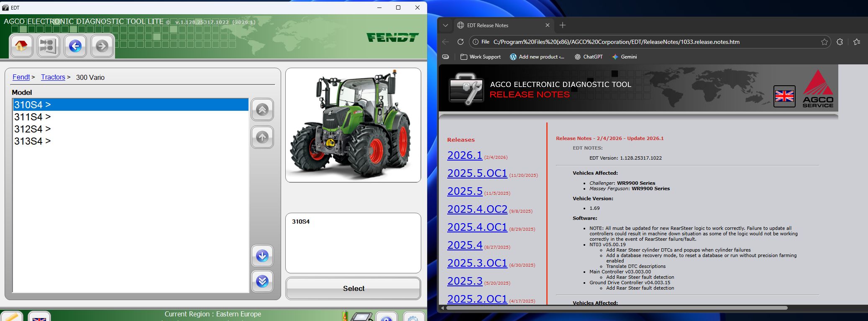This screenshot has width=868, height=321.
Task: Open browser extensions puzzle icon
Action: pyautogui.click(x=840, y=42)
